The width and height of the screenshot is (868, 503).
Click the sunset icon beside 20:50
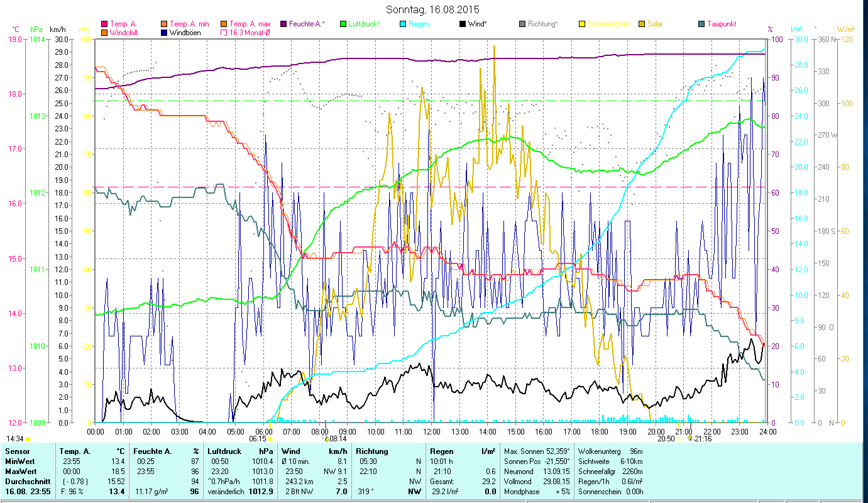pos(679,439)
